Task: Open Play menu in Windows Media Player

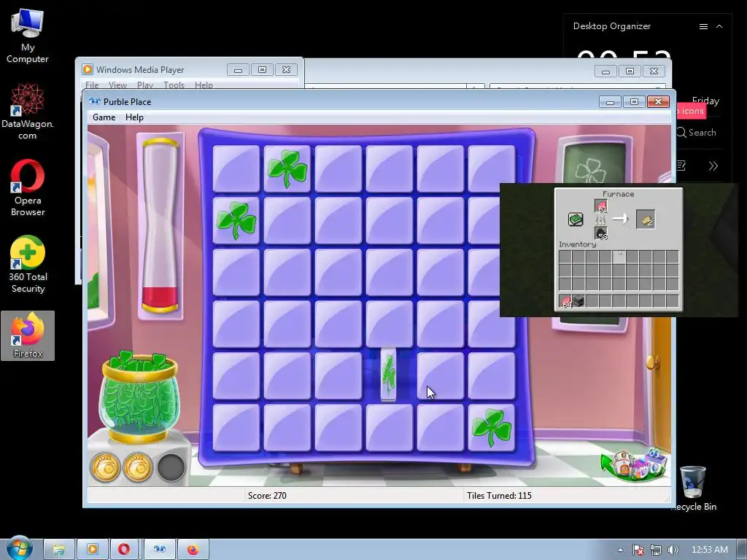Action: [145, 85]
